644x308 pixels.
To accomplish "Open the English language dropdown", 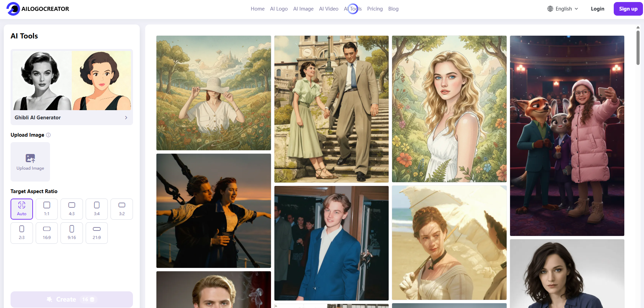I will (563, 9).
